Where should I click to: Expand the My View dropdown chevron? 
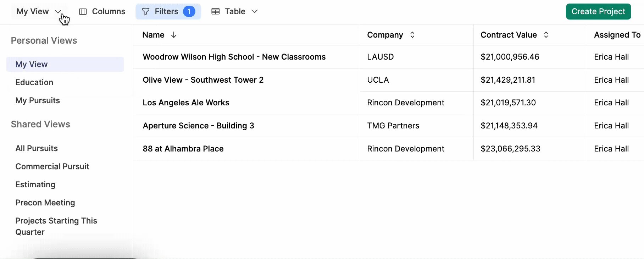coord(58,12)
